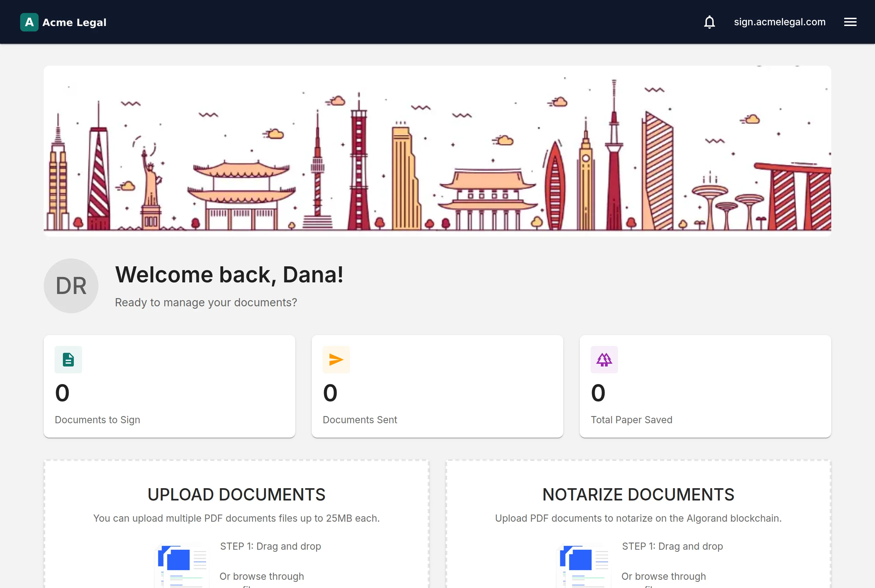Open the Documents Sent card
This screenshot has width=875, height=588.
point(437,386)
